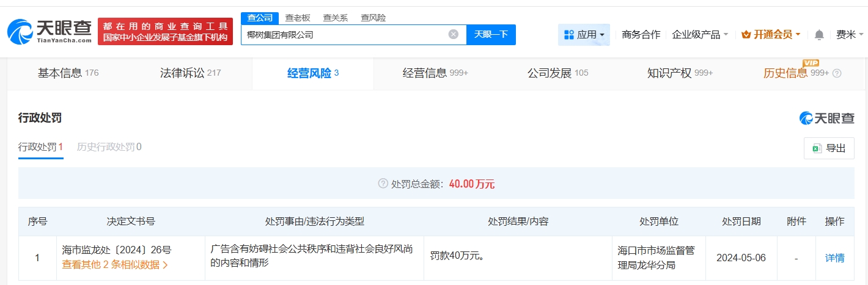Viewport: 868px width, 285px height.
Task: Expand the 开通会员 membership dropdown
Action: tap(771, 35)
